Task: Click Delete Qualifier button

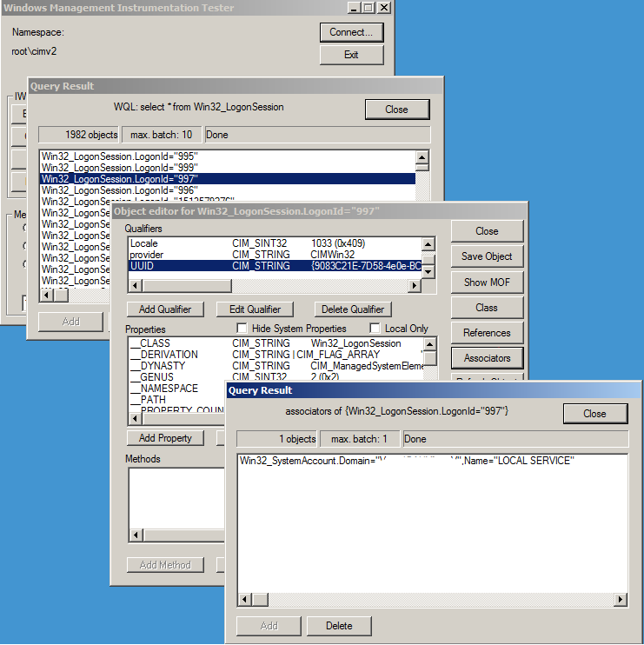Action: (x=353, y=309)
